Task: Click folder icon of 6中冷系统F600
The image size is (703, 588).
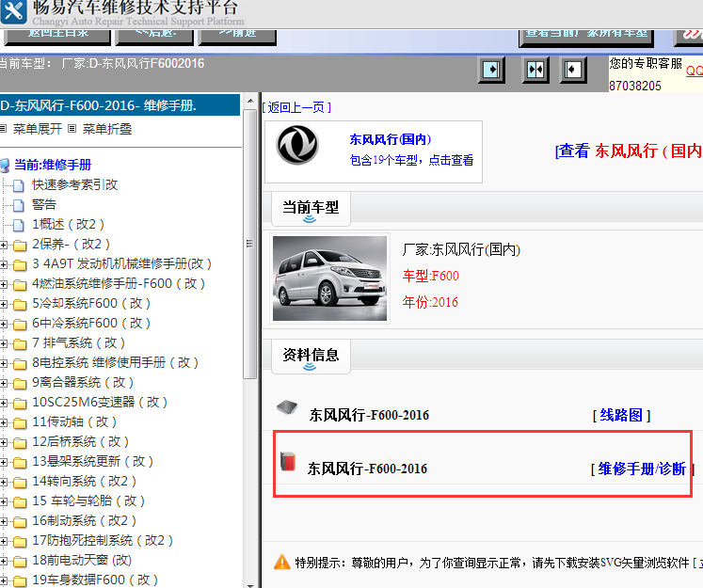Action: (x=19, y=324)
